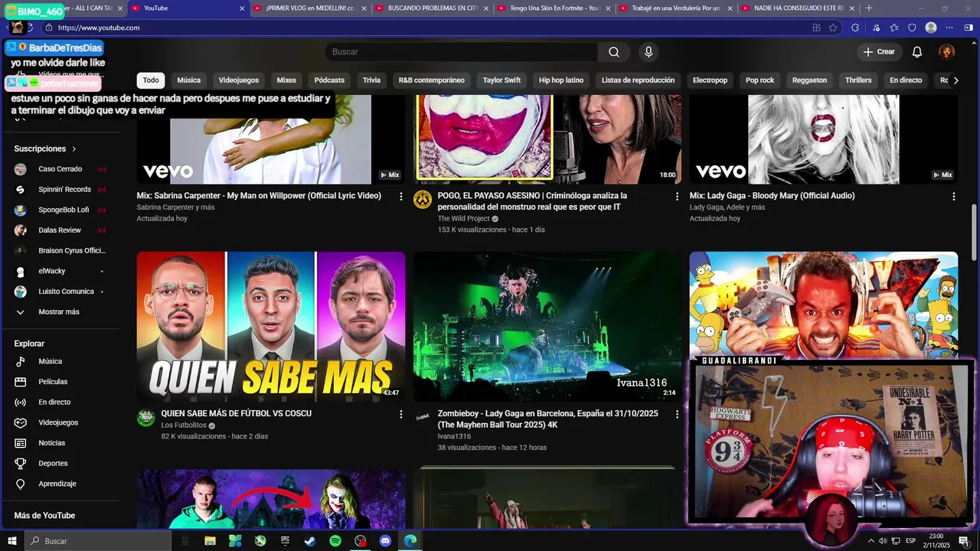The height and width of the screenshot is (551, 980).
Task: Play the QUIEN SABE MAS thumbnail video
Action: pos(271,327)
